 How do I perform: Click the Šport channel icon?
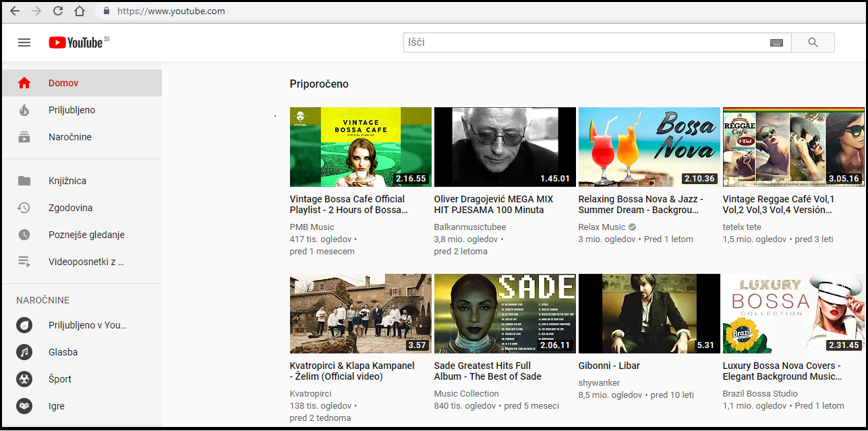tap(24, 379)
